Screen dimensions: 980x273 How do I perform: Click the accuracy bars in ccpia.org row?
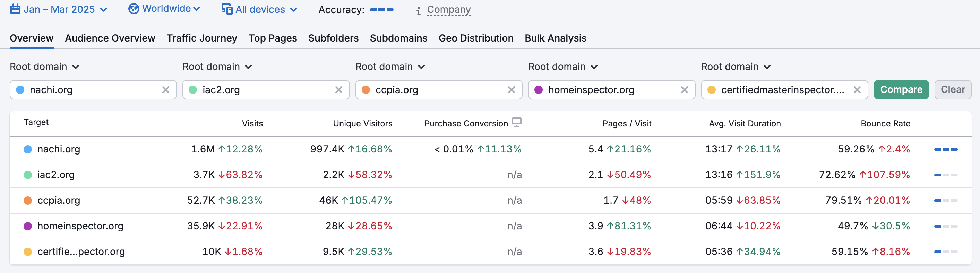tap(946, 200)
